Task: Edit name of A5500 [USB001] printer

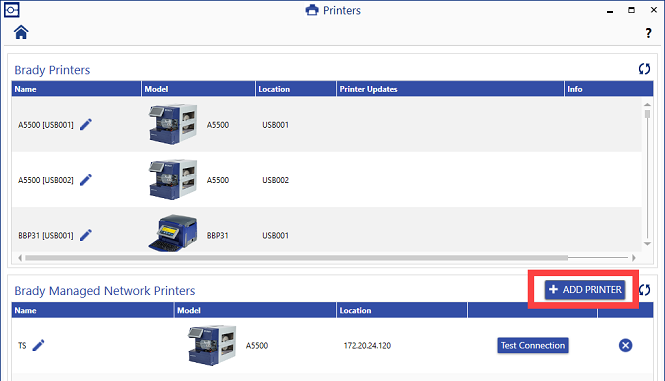Action: [x=86, y=125]
